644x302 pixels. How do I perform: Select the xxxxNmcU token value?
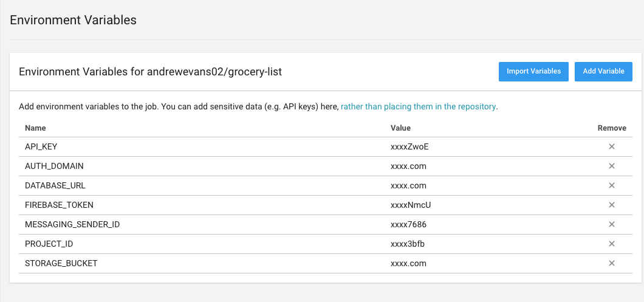tap(411, 205)
